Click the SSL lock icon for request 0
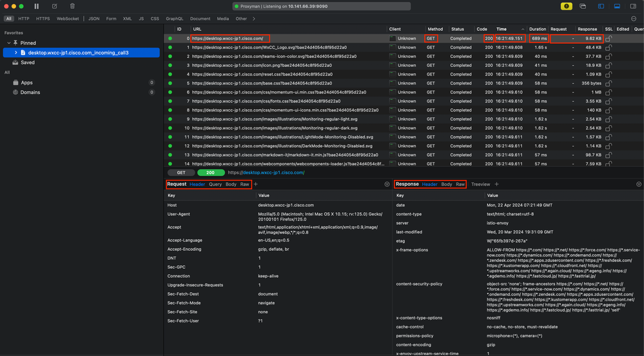Image resolution: width=644 pixels, height=356 pixels. [x=609, y=38]
